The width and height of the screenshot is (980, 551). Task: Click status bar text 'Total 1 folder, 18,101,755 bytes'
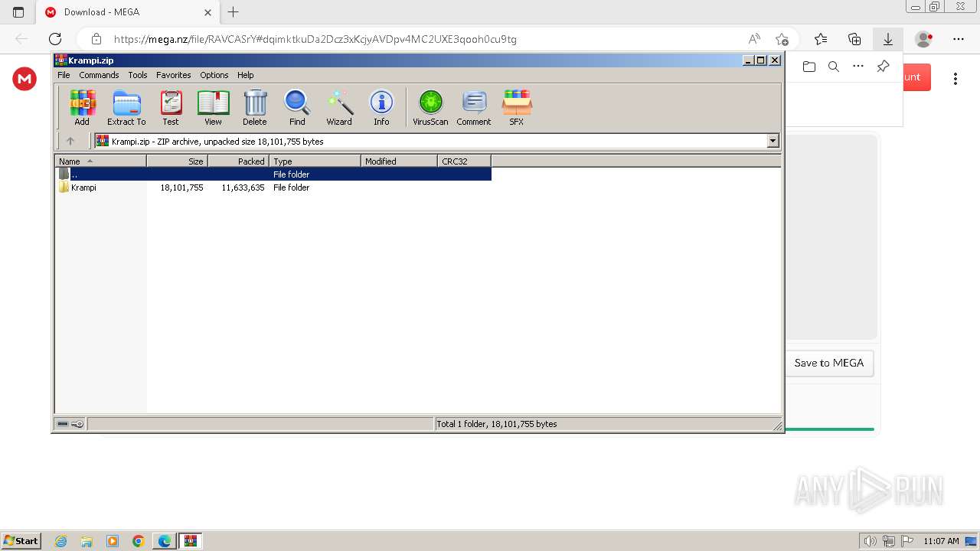(497, 424)
